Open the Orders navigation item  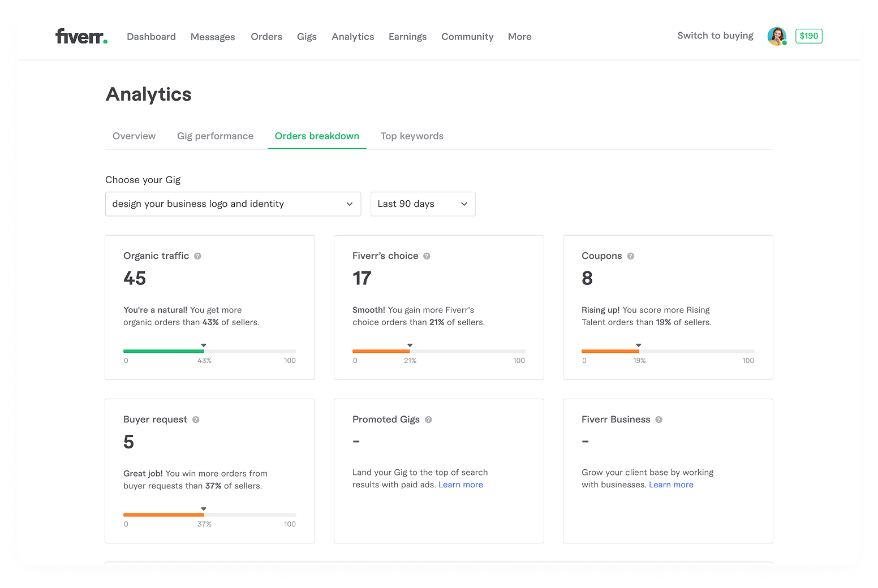click(266, 37)
